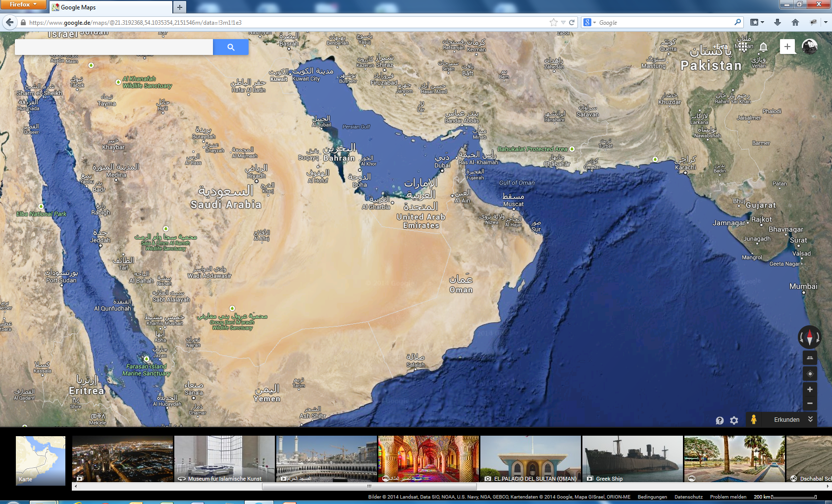Zoom out with the minus button
This screenshot has height=504, width=832.
pyautogui.click(x=810, y=403)
